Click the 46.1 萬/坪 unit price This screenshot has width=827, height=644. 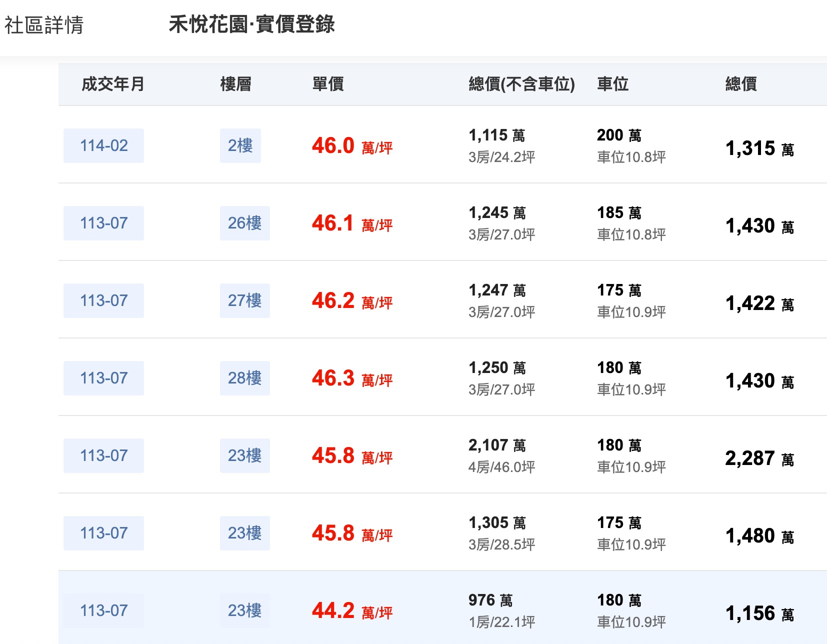[352, 223]
